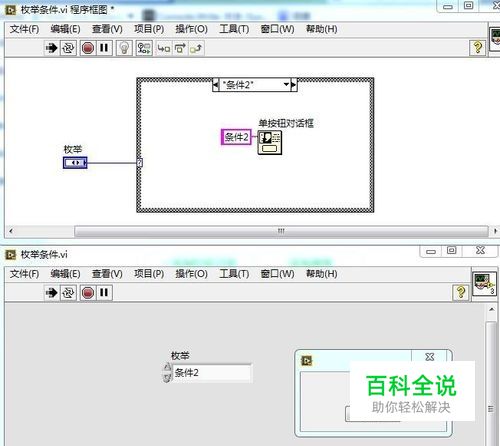Pause execution in block diagram window

[x=104, y=48]
